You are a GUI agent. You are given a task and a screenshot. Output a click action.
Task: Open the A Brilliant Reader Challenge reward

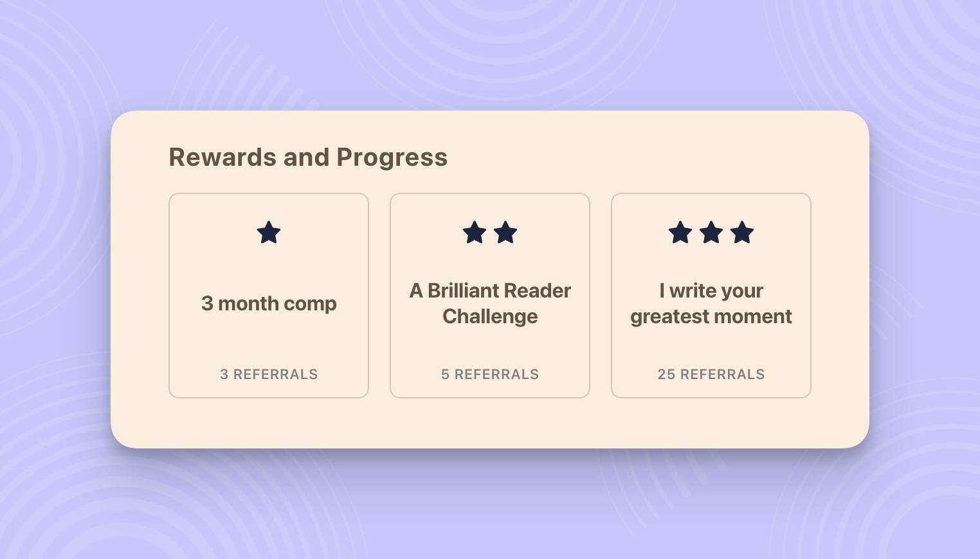coord(490,295)
